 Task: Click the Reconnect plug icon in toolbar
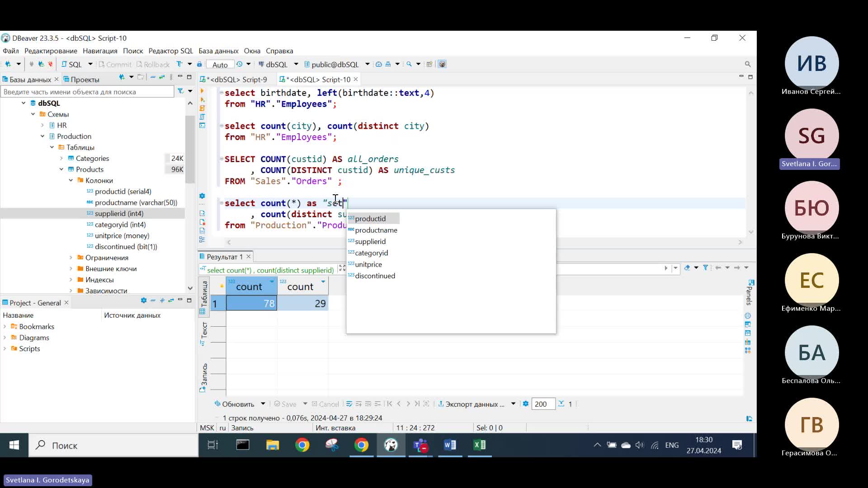tap(41, 64)
